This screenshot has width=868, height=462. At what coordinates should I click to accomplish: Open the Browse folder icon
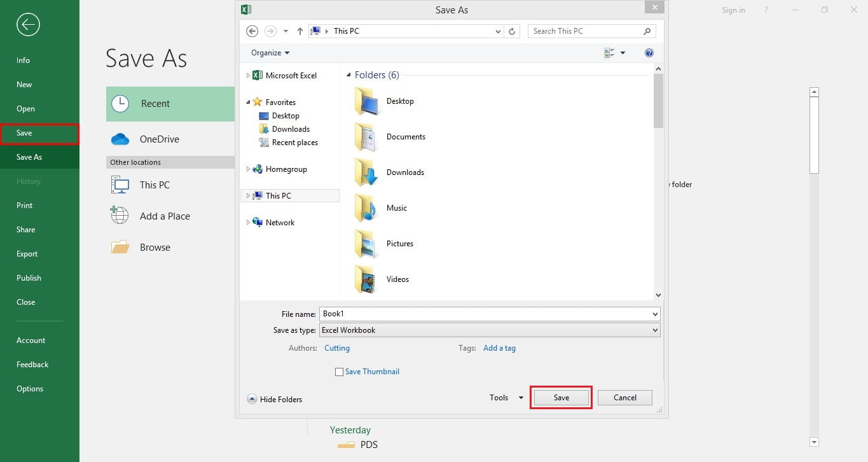(119, 247)
